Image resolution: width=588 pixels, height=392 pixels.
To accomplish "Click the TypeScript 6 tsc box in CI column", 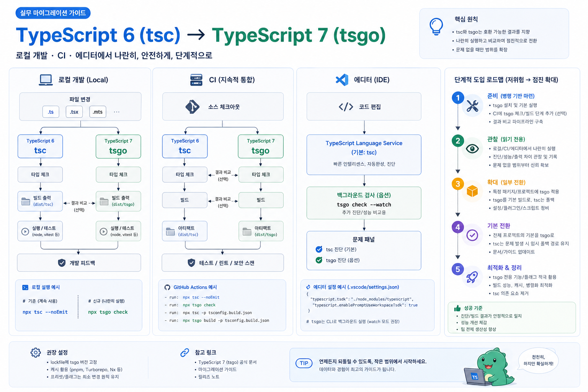I will click(185, 146).
